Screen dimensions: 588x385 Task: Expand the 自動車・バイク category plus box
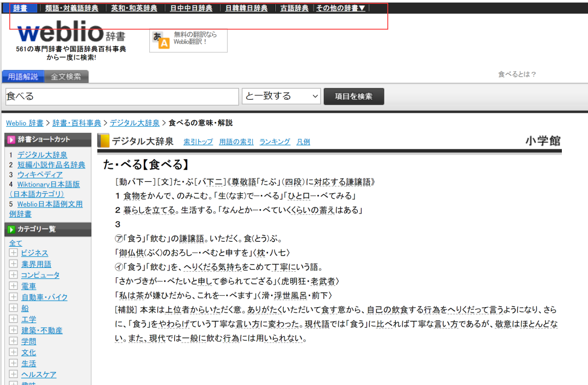(x=14, y=296)
